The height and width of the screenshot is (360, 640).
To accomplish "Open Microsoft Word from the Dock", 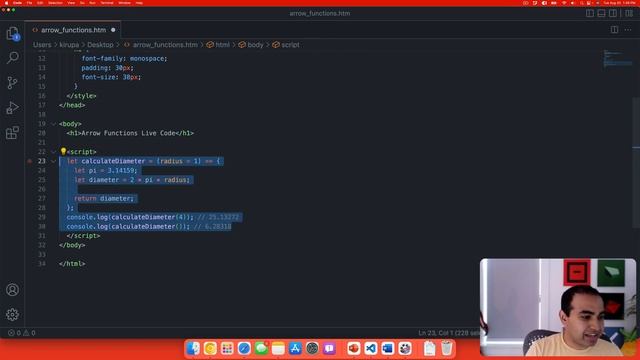I will pos(388,348).
